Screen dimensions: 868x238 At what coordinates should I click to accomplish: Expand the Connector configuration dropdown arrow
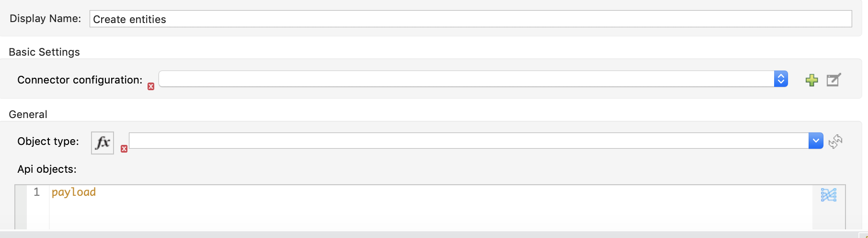(781, 79)
